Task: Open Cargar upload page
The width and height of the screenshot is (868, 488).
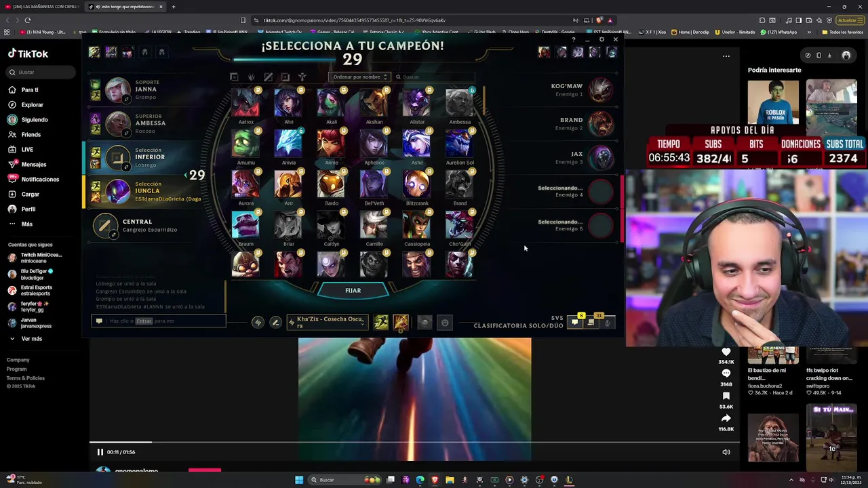Action: tap(30, 194)
